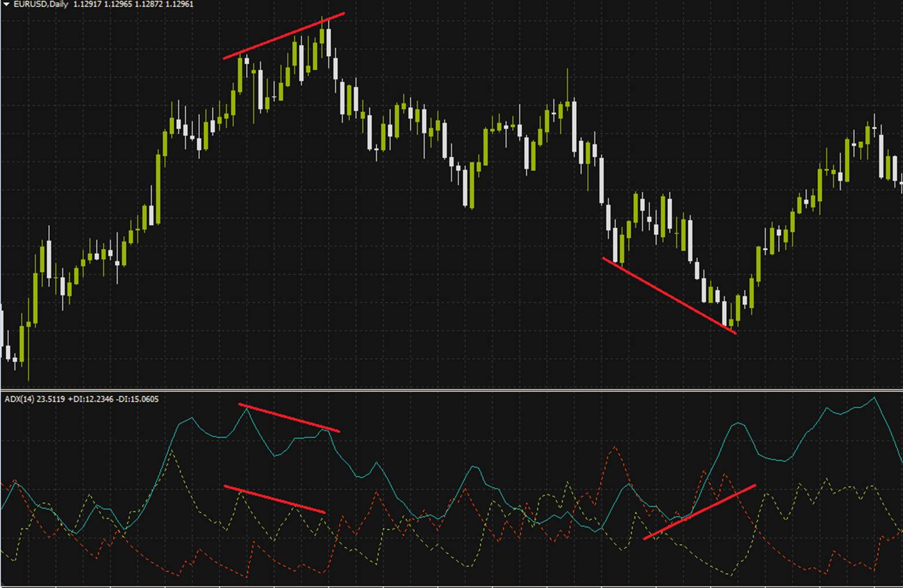Click the +DI value in indicator header

point(86,399)
